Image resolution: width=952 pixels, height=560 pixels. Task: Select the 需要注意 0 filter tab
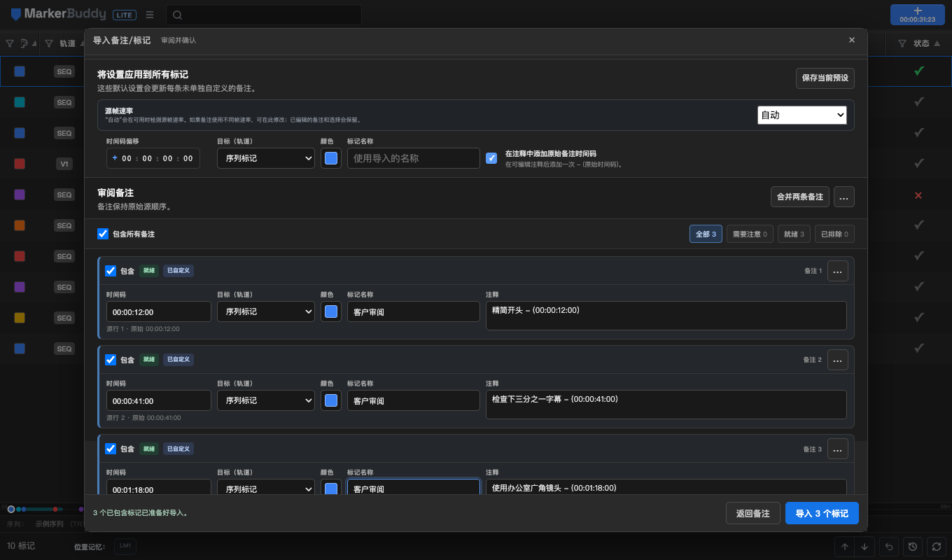(750, 234)
